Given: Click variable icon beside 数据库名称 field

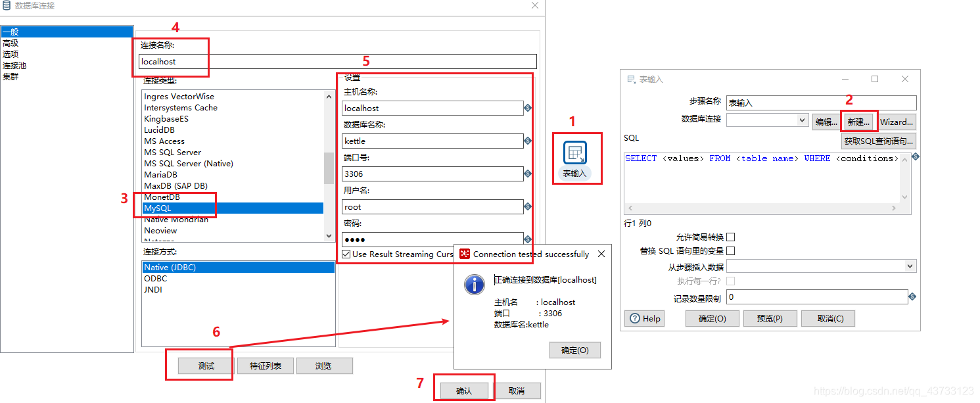Looking at the screenshot, I should coord(528,141).
